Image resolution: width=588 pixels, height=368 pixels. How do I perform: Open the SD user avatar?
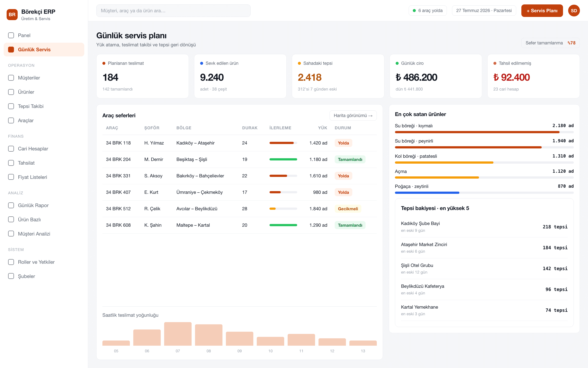click(x=574, y=11)
